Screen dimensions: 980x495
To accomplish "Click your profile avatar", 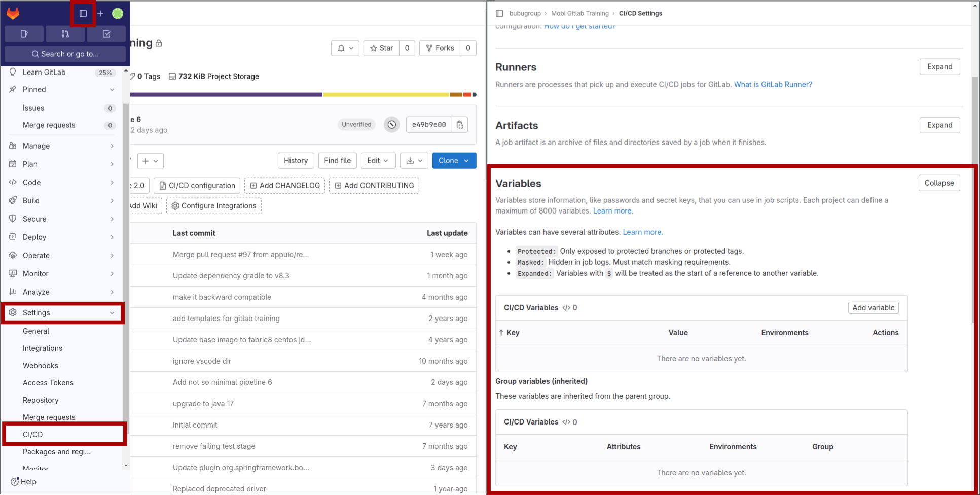I will pyautogui.click(x=117, y=13).
